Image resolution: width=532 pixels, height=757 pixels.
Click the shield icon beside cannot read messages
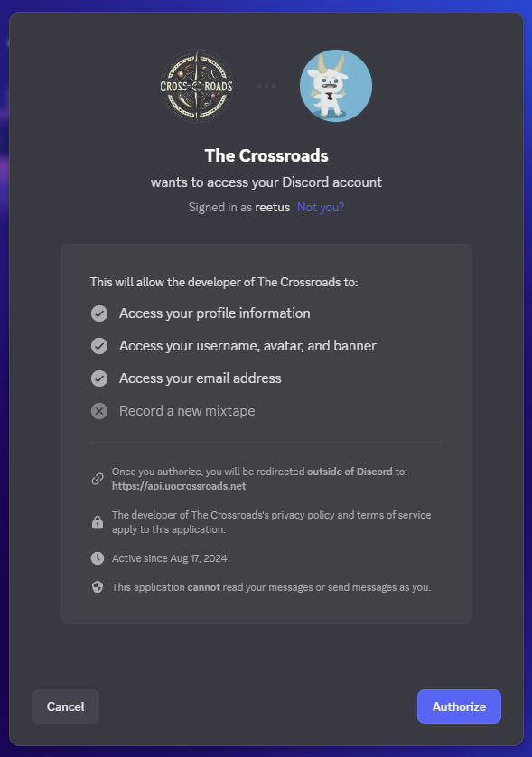pyautogui.click(x=98, y=587)
